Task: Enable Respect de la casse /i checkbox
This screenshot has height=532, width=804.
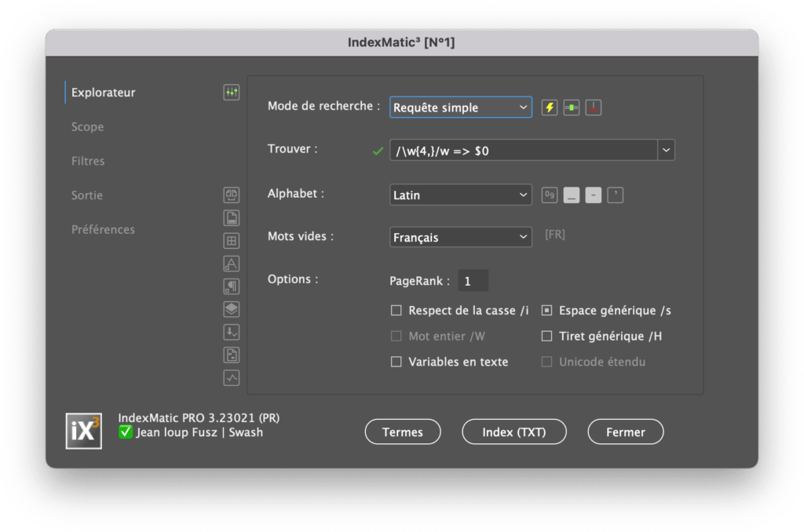Action: pyautogui.click(x=397, y=311)
